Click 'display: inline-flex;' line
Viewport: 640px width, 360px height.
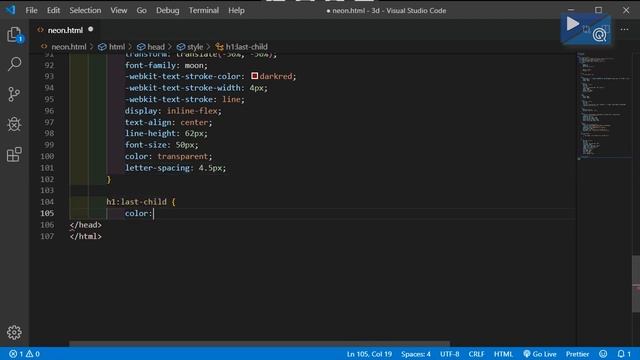[173, 111]
